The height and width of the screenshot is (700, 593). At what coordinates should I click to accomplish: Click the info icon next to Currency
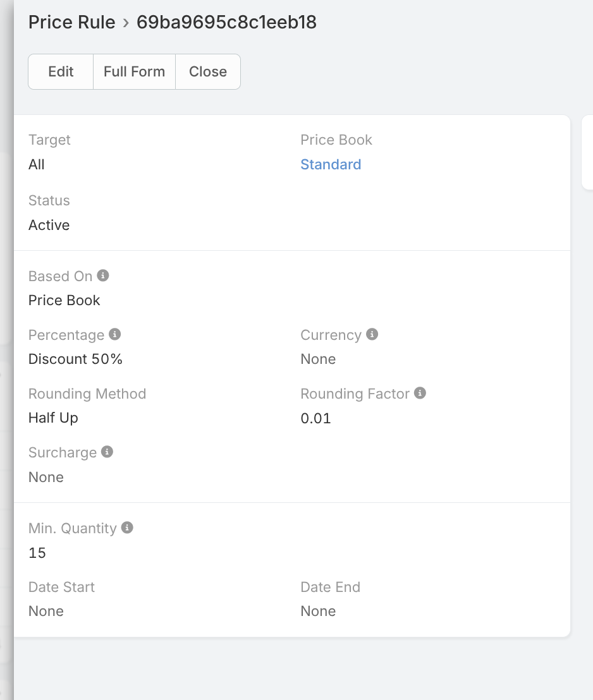click(372, 334)
